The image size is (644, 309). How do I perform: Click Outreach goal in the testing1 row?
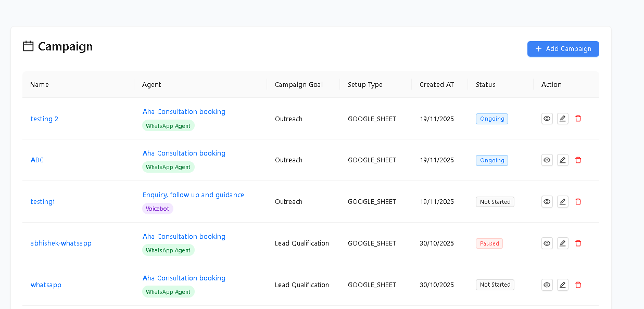coord(288,202)
